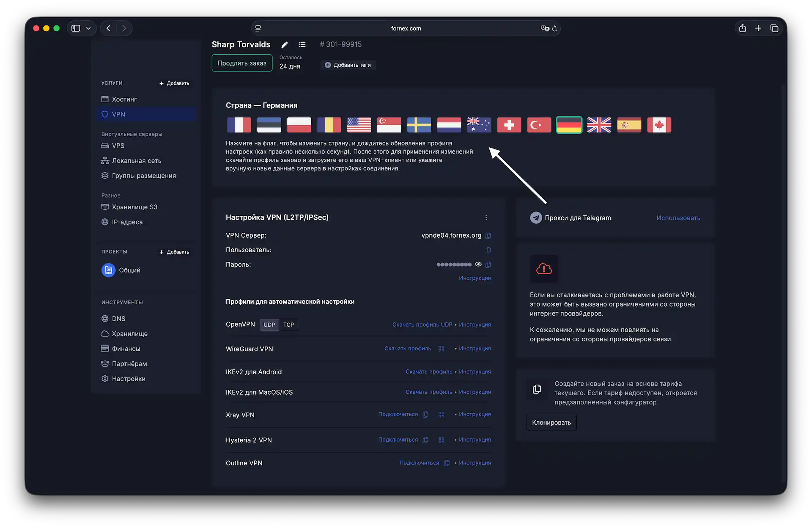Click the pencil icon to rename Sharp Torvalds

click(x=285, y=45)
